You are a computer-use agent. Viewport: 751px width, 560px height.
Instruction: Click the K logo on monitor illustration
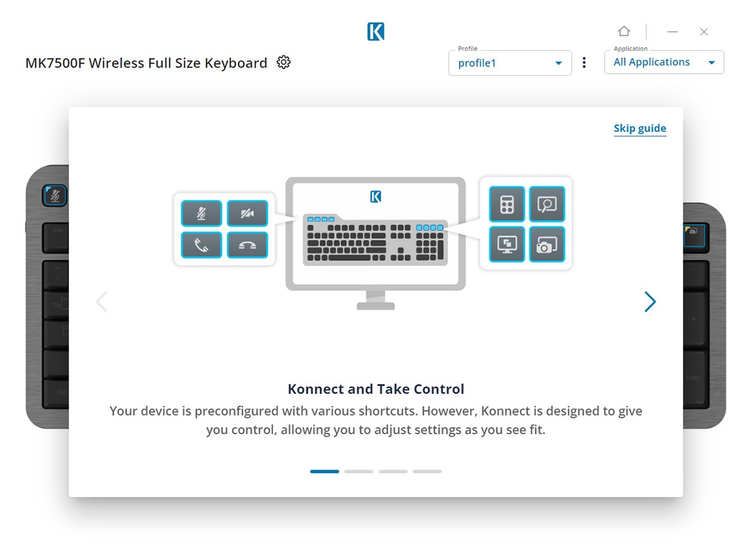pyautogui.click(x=375, y=197)
